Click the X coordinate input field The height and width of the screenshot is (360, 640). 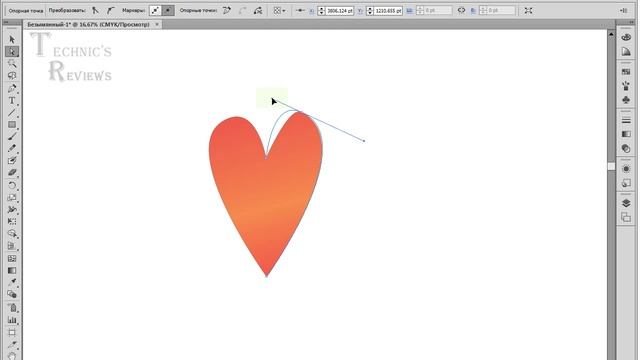(x=340, y=11)
